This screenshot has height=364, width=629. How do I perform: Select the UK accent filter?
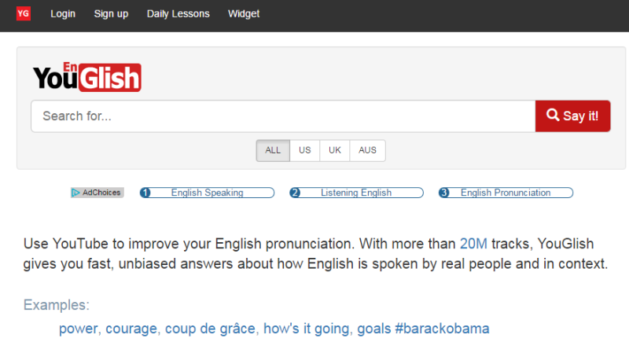coord(335,150)
